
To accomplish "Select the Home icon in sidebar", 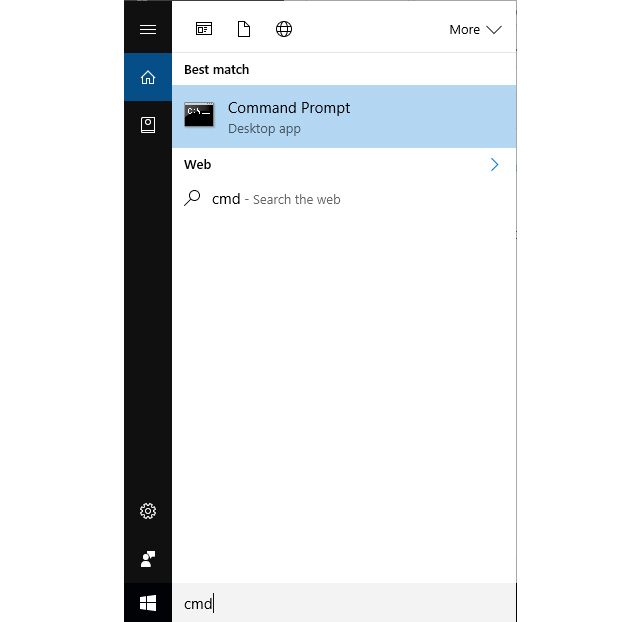I will pos(148,77).
